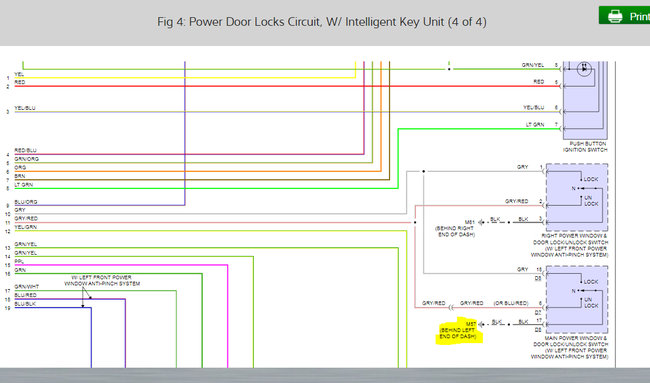Click the RED wire label at left row 2
Screen dimensions: 650x383
point(19,82)
